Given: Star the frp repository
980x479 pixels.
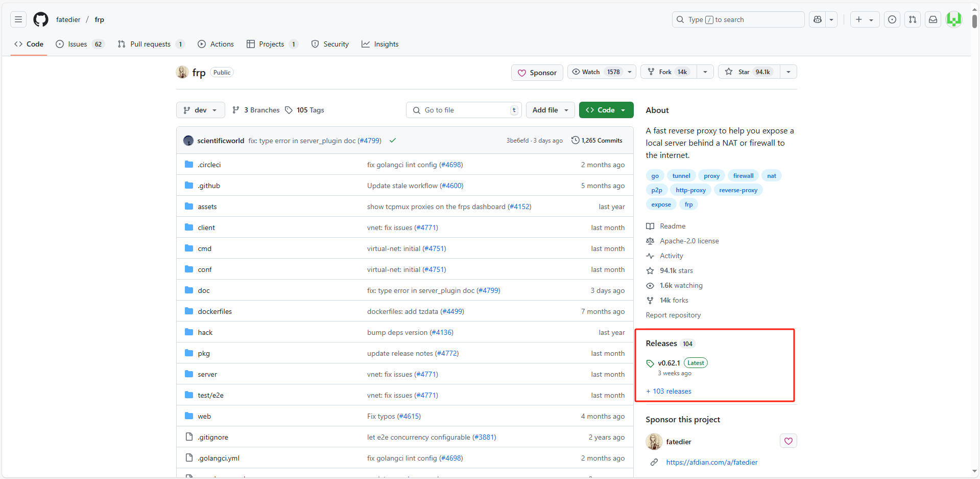Looking at the screenshot, I should pyautogui.click(x=749, y=72).
